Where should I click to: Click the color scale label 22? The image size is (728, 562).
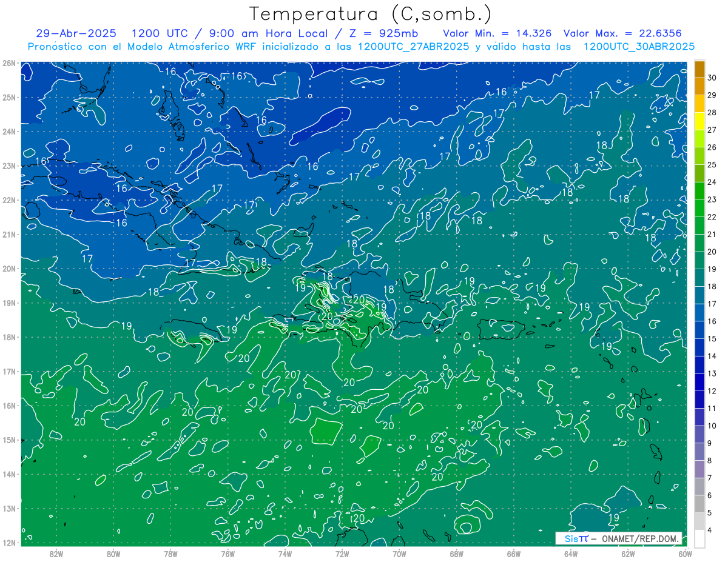pos(712,217)
